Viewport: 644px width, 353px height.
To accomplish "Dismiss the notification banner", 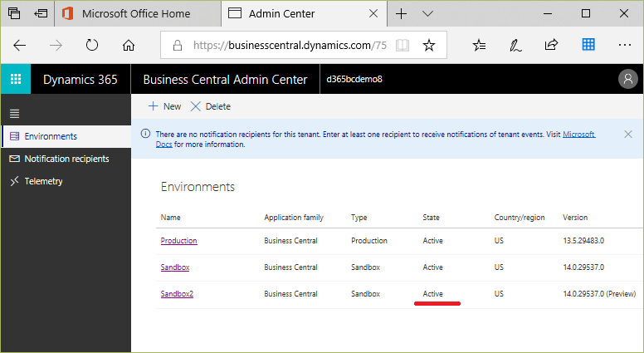I will point(628,134).
